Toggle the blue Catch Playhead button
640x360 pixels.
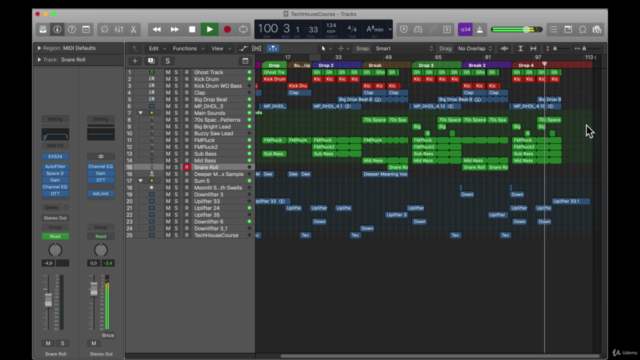(272, 49)
